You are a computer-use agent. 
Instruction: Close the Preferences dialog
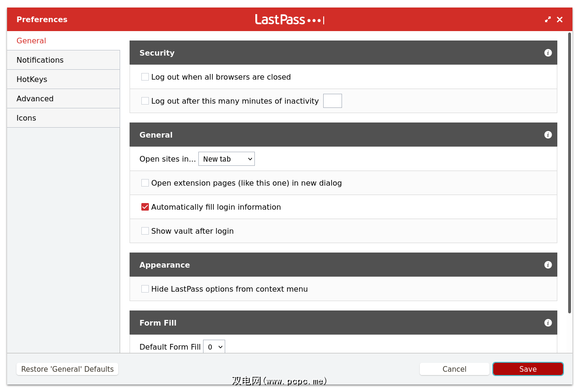[x=560, y=19]
